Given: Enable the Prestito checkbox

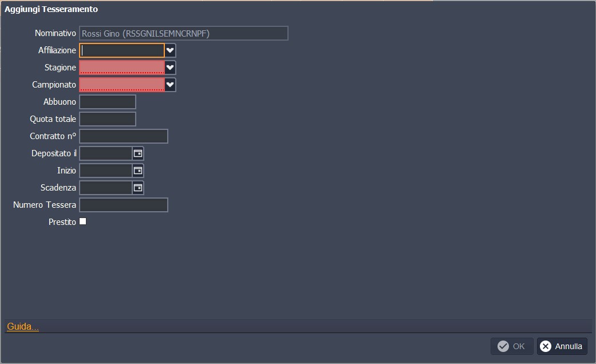Looking at the screenshot, I should pos(82,221).
